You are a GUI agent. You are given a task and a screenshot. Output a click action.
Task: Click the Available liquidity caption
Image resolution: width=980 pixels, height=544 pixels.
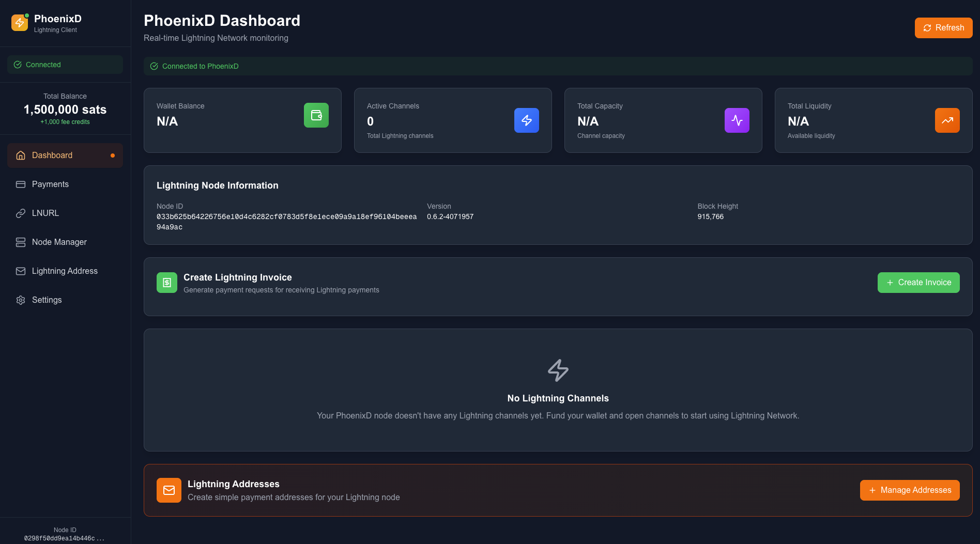(x=811, y=136)
